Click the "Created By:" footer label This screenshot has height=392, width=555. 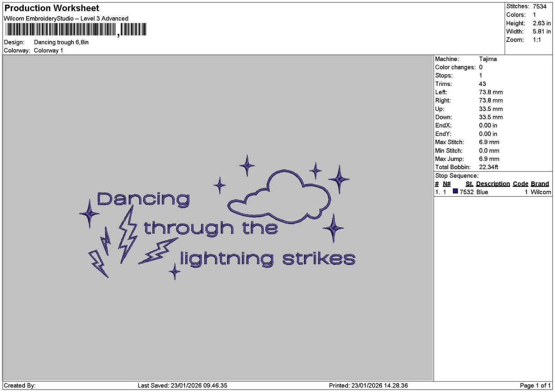20,385
